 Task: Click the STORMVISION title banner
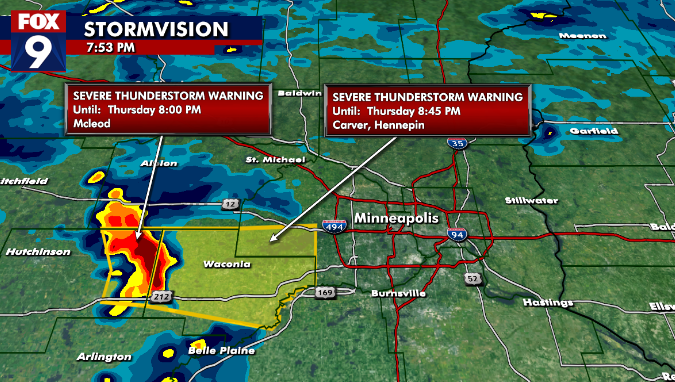(156, 29)
